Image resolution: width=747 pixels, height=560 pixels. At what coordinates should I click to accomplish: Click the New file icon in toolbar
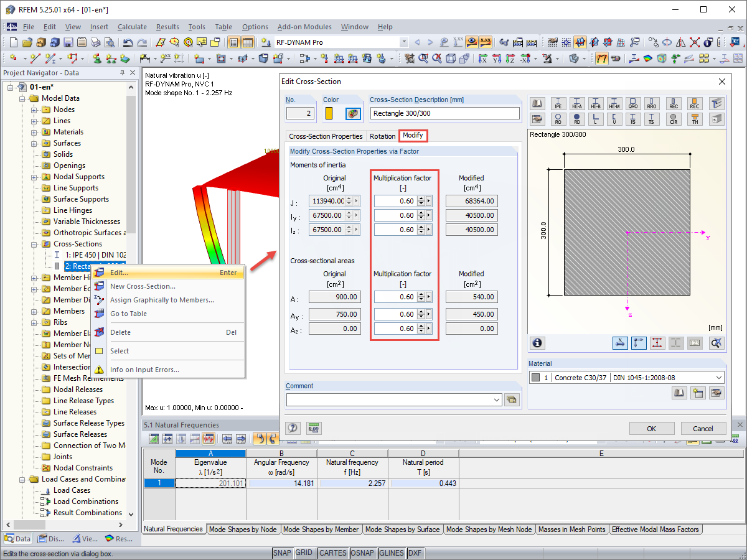pyautogui.click(x=14, y=42)
